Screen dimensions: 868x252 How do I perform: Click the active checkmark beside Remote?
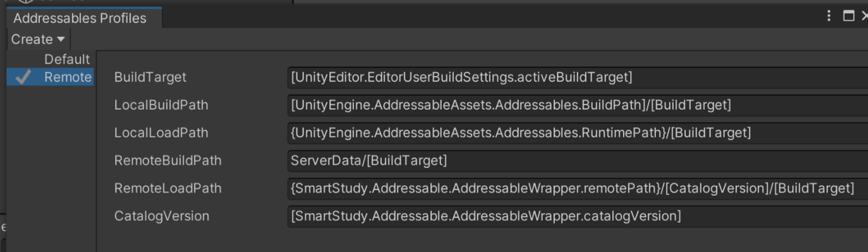[x=23, y=77]
